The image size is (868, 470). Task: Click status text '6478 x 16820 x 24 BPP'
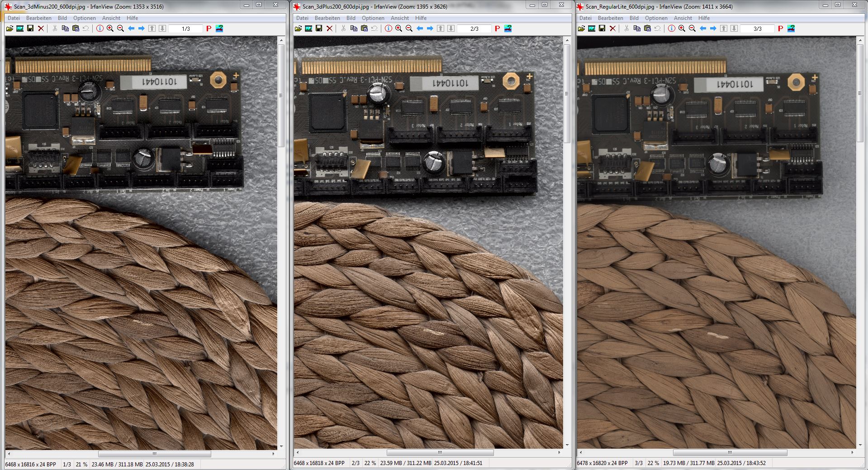[602, 463]
